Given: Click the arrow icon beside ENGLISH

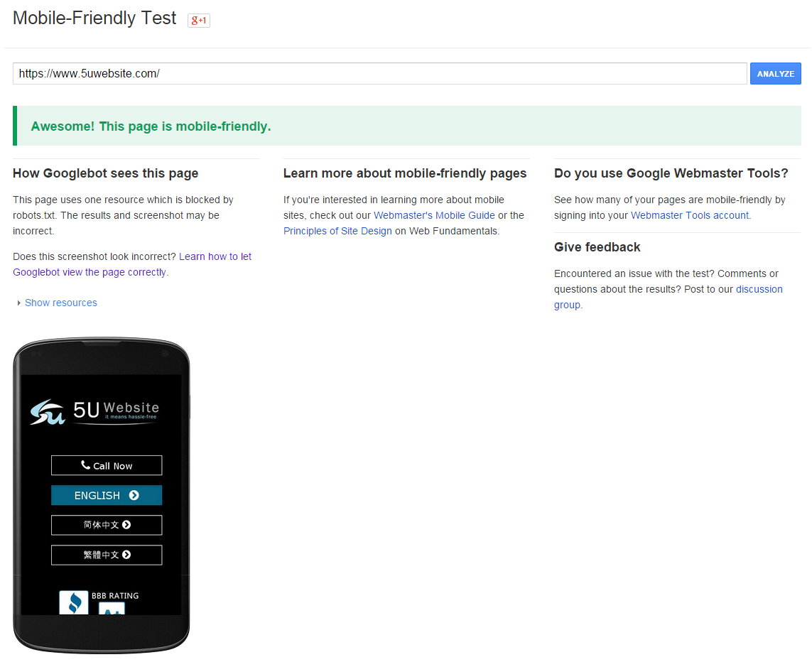Looking at the screenshot, I should pyautogui.click(x=134, y=495).
